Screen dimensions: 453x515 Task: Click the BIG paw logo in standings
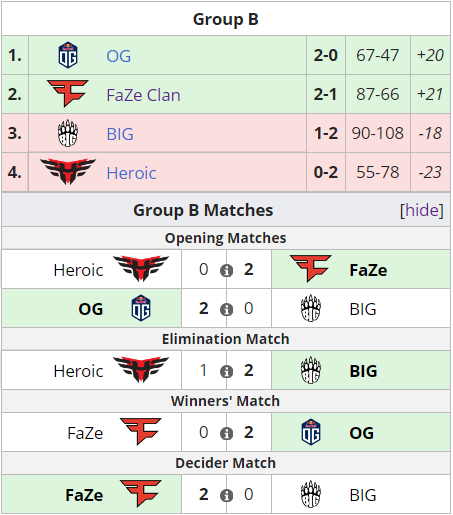[x=68, y=133]
